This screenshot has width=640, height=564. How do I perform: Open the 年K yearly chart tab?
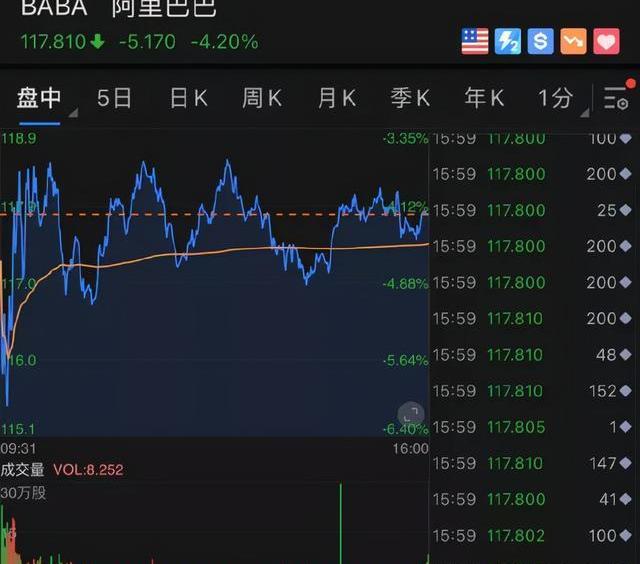click(484, 98)
